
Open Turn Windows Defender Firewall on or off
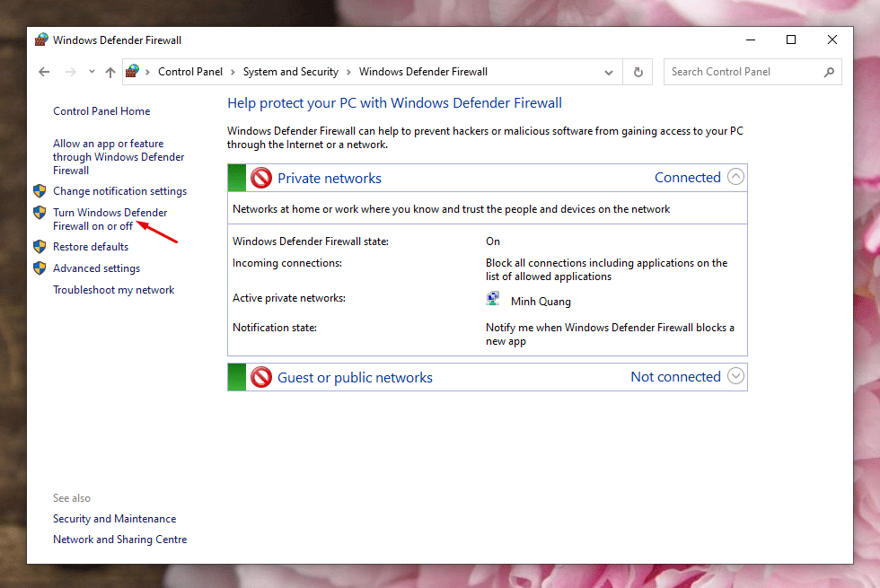[110, 219]
